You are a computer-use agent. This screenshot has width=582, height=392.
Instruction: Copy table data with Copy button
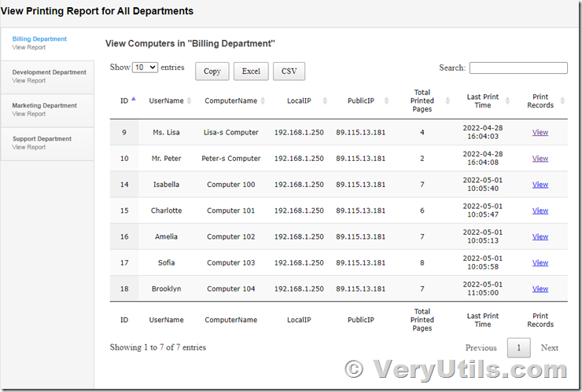point(212,71)
